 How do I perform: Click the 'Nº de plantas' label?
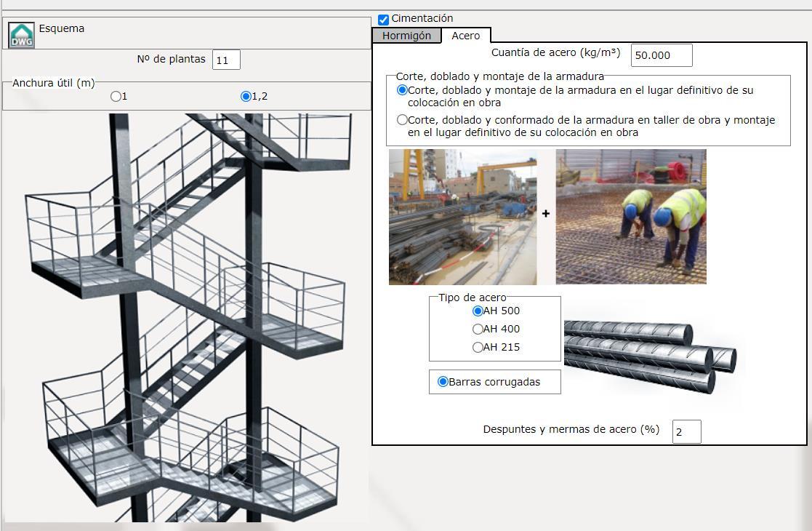(x=171, y=59)
